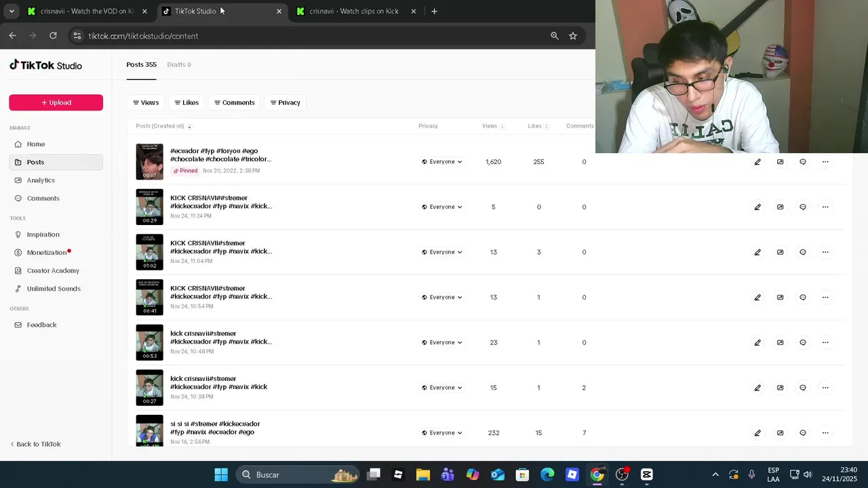
Task: View analytics for Nov 24, 10:54 PM post
Action: (780, 297)
